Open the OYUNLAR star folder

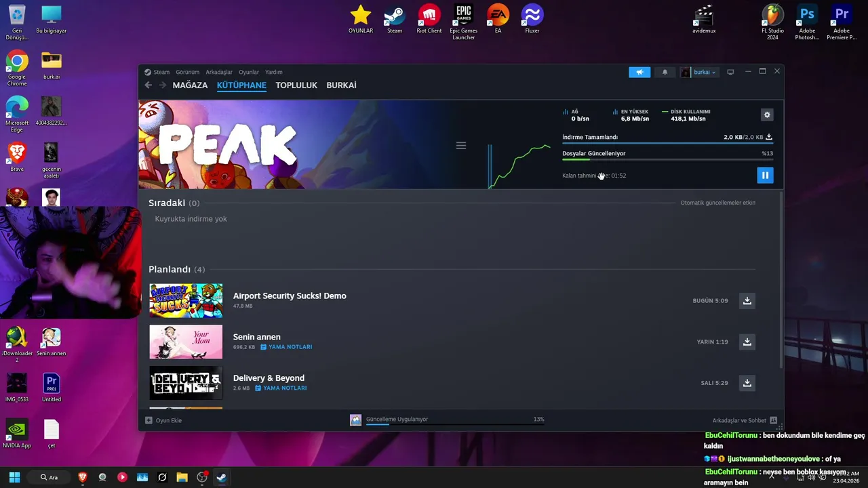tap(361, 19)
